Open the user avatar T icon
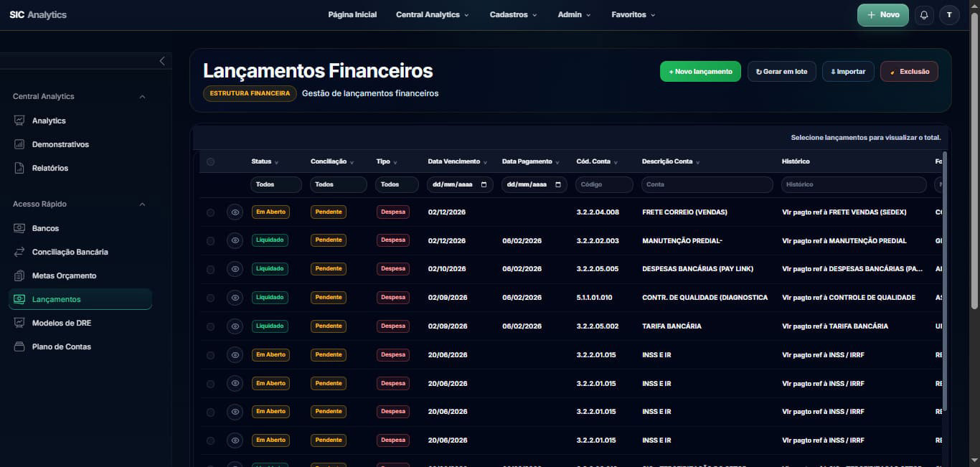This screenshot has height=467, width=980. 949,15
